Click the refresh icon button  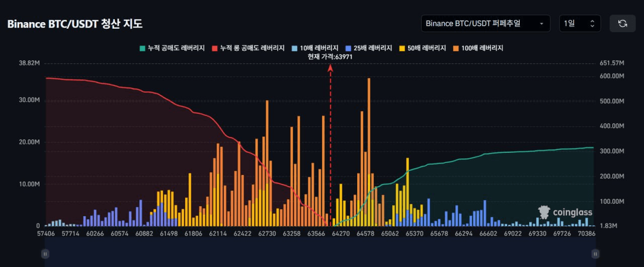coord(622,23)
